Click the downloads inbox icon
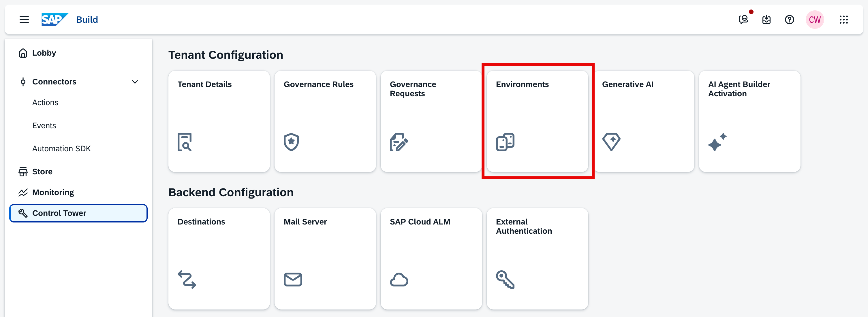This screenshot has width=868, height=317. tap(766, 20)
